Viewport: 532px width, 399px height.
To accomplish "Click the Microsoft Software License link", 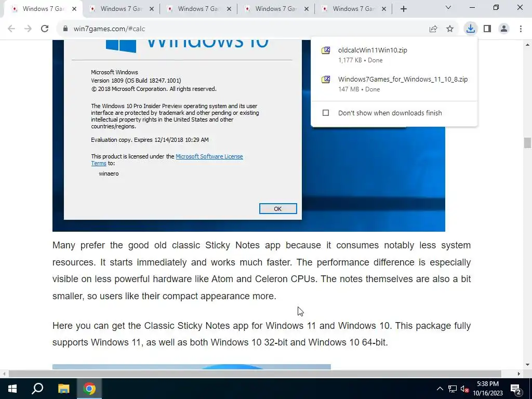I will (209, 156).
